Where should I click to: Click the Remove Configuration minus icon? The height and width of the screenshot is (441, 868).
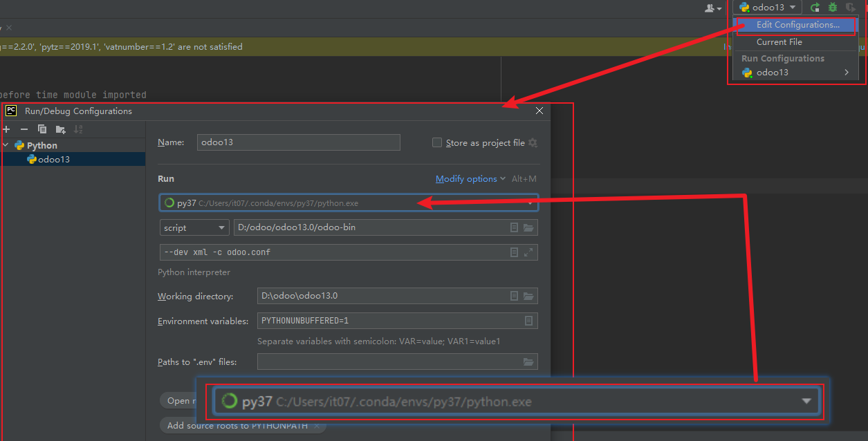coord(24,129)
